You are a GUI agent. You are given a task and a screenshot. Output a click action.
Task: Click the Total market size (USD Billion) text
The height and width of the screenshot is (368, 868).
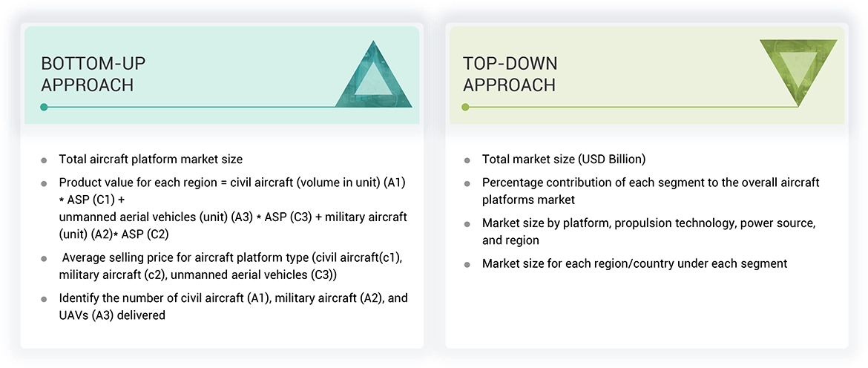(564, 160)
